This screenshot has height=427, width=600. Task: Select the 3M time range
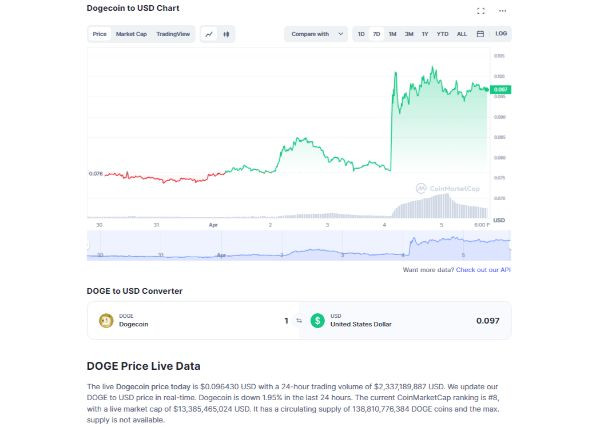(409, 34)
